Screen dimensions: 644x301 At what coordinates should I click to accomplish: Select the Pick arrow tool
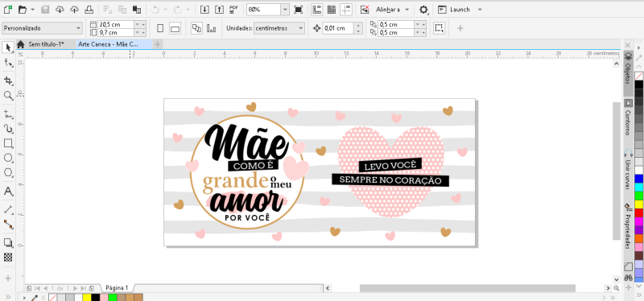click(x=8, y=47)
